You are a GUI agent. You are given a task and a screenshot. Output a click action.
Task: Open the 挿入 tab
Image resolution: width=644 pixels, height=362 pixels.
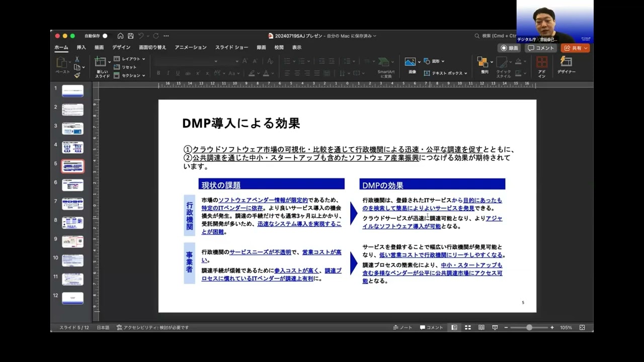(81, 47)
